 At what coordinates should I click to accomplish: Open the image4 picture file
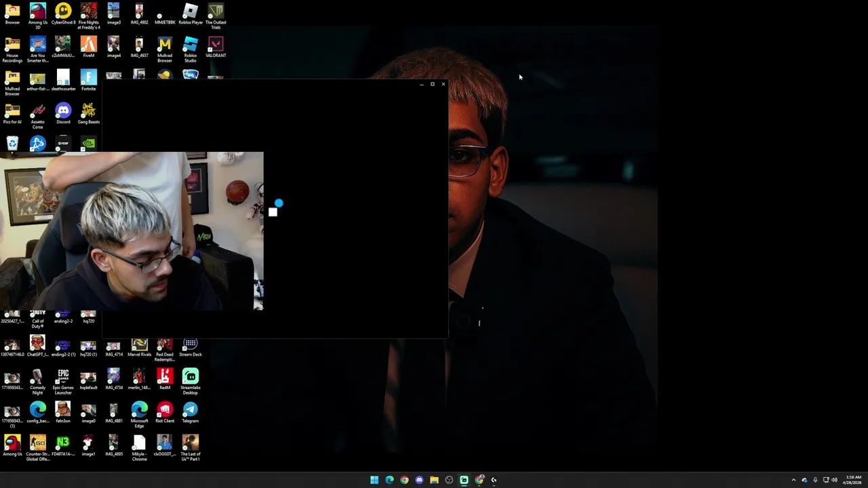(114, 47)
